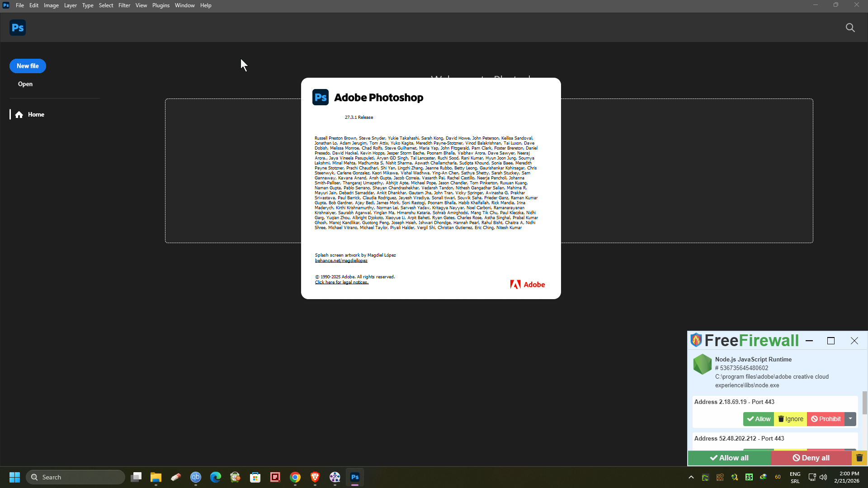Click the Node.js hexagon icon
This screenshot has height=488, width=868.
[x=702, y=364]
